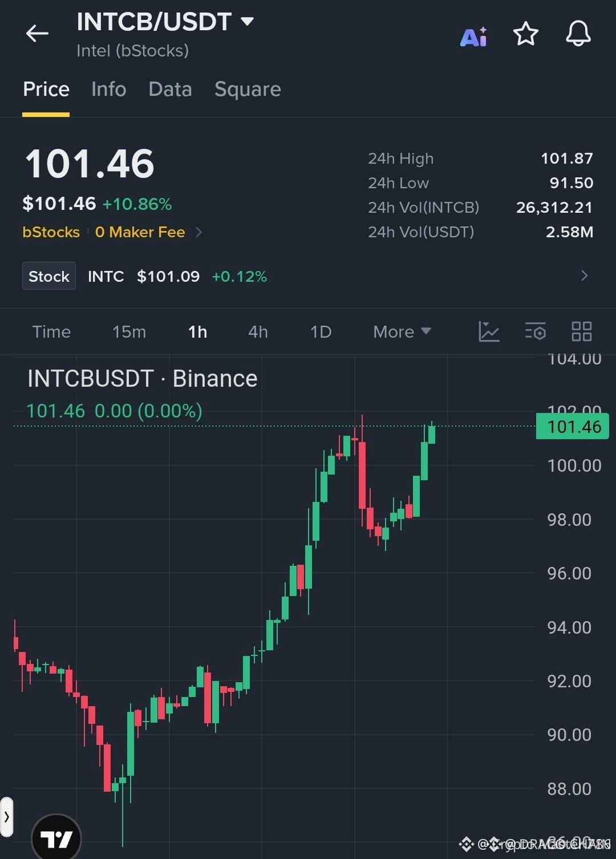Select the 4h chart interval

click(x=258, y=332)
